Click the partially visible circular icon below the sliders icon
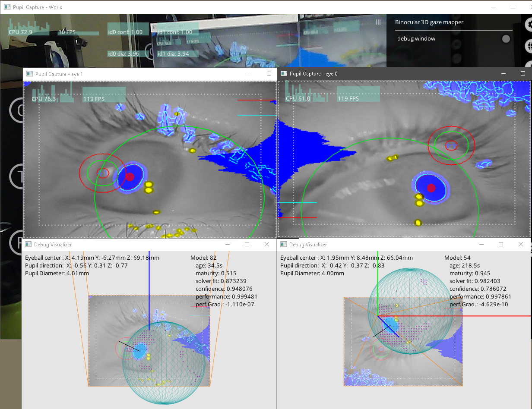Viewport: 532px width, 409px height. pos(530,63)
